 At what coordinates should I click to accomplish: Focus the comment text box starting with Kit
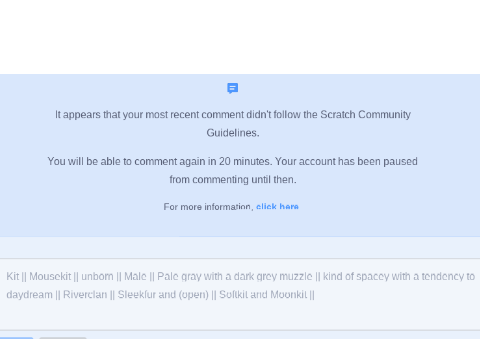click(x=240, y=295)
